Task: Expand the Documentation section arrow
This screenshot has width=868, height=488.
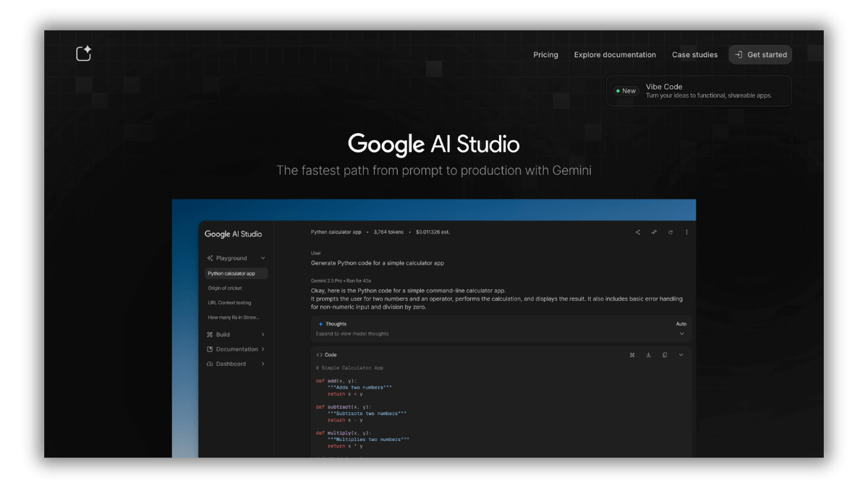Action: [263, 349]
